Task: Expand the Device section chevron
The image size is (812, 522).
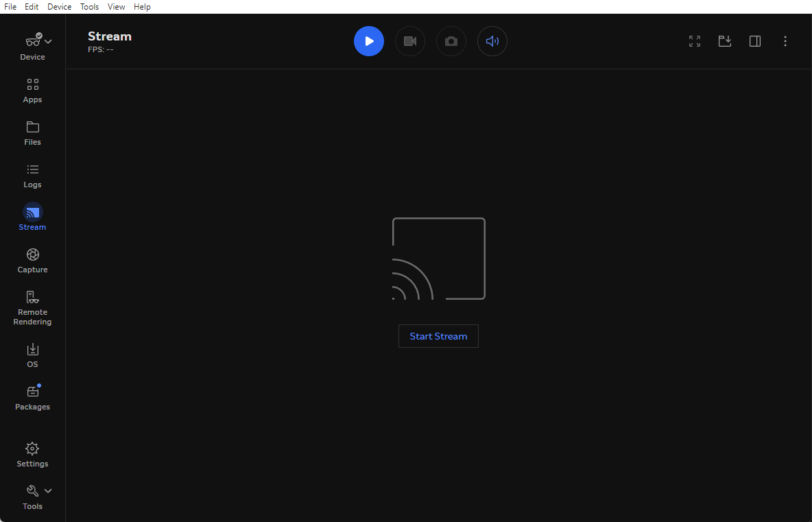Action: 48,41
